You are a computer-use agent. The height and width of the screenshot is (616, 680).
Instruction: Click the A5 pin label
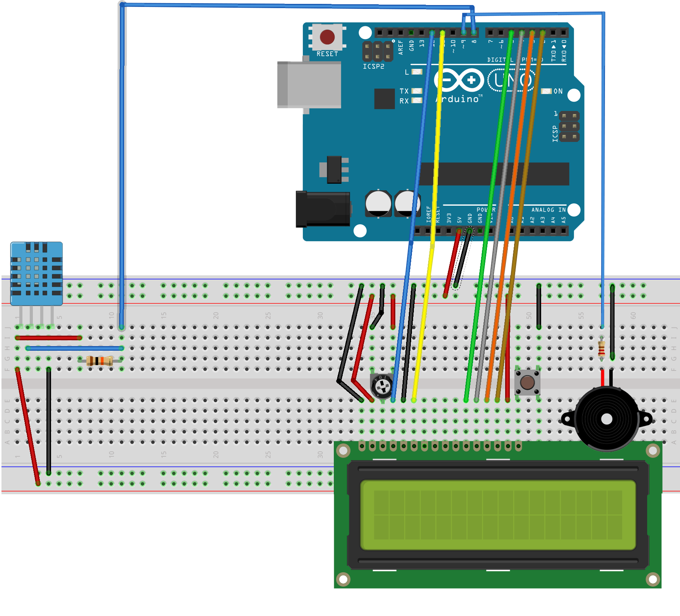click(x=564, y=220)
